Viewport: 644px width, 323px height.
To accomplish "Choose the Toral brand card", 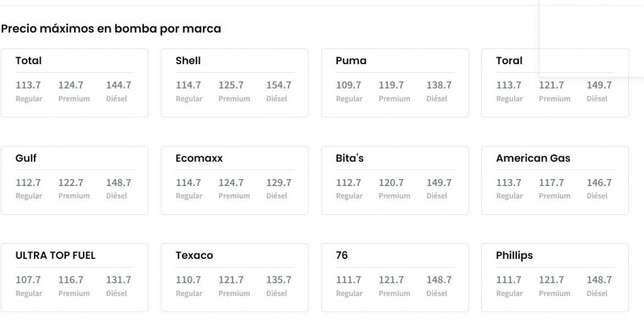I will [555, 83].
